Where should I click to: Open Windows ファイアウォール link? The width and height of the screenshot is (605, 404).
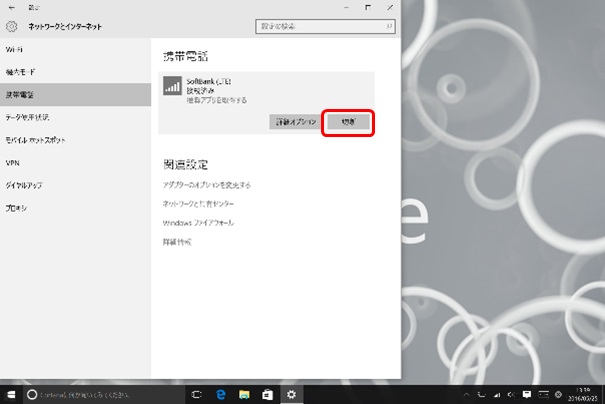tap(198, 223)
